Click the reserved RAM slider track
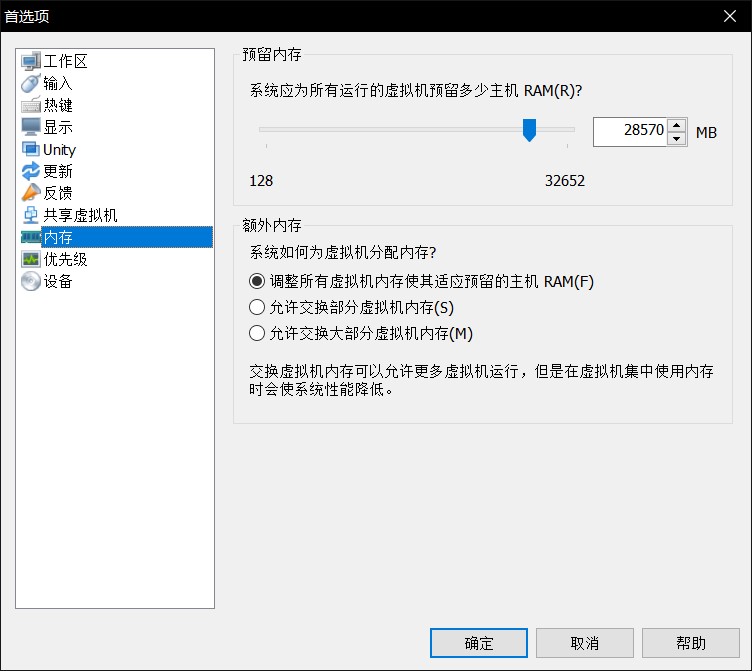Image resolution: width=752 pixels, height=671 pixels. tap(417, 129)
